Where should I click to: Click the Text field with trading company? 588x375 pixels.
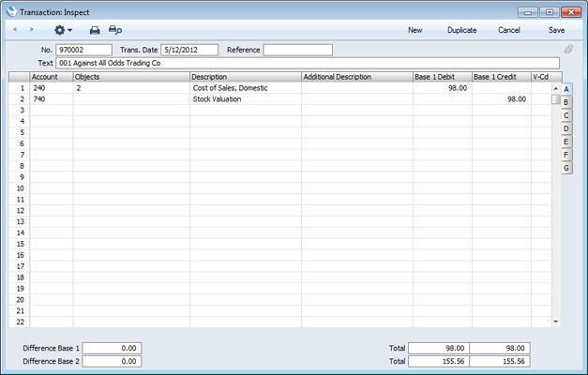pyautogui.click(x=307, y=63)
